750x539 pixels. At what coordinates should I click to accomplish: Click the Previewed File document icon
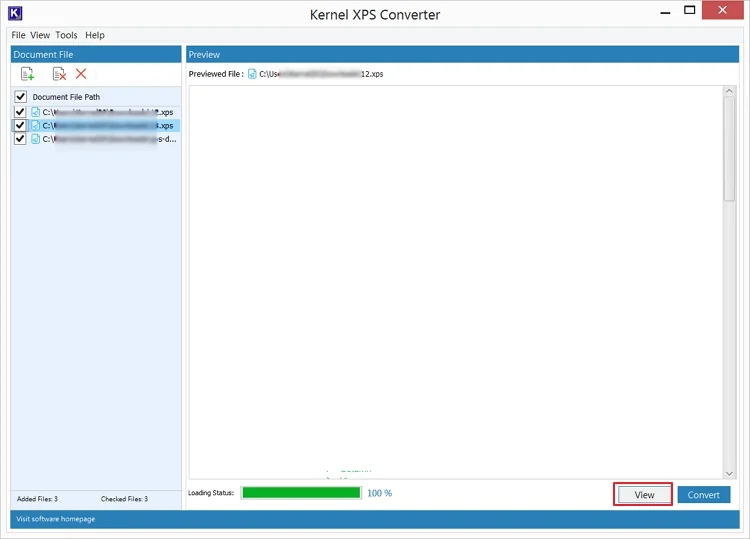pyautogui.click(x=252, y=74)
